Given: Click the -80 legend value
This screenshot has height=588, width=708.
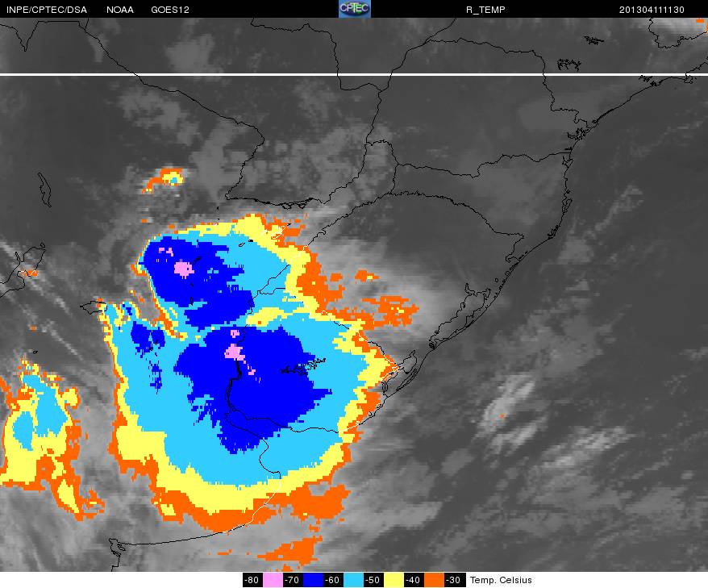Looking at the screenshot, I should point(252,580).
